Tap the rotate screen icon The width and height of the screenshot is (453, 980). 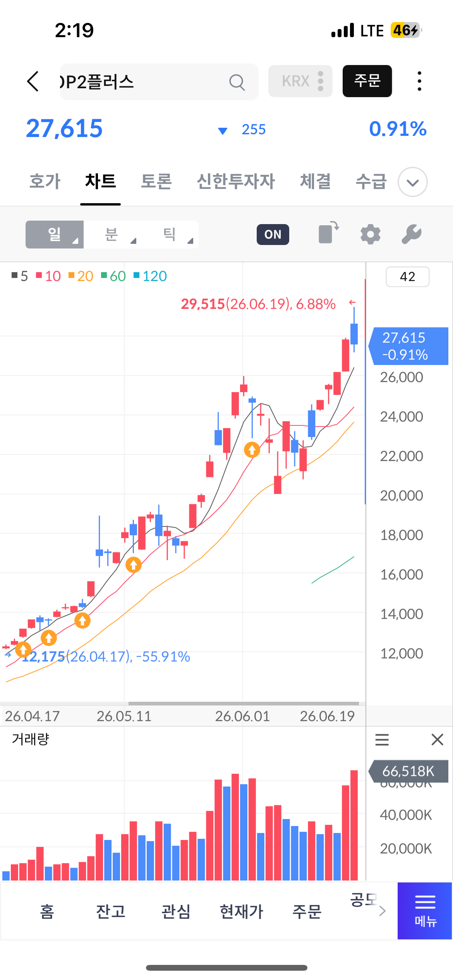coord(329,233)
